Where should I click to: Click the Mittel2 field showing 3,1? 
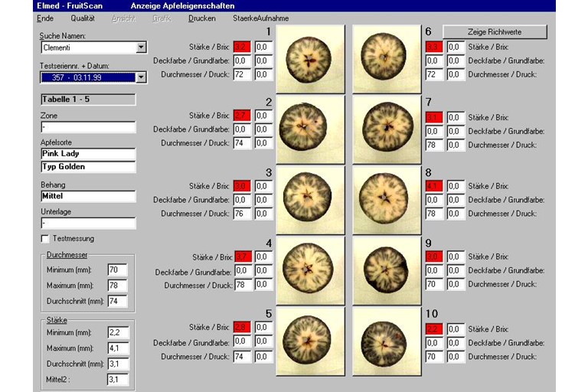coord(118,379)
